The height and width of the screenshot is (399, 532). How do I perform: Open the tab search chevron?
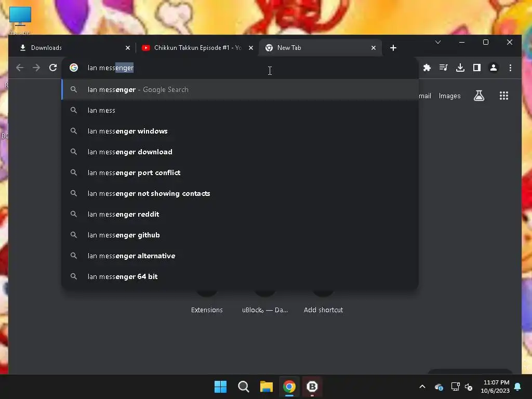point(437,42)
